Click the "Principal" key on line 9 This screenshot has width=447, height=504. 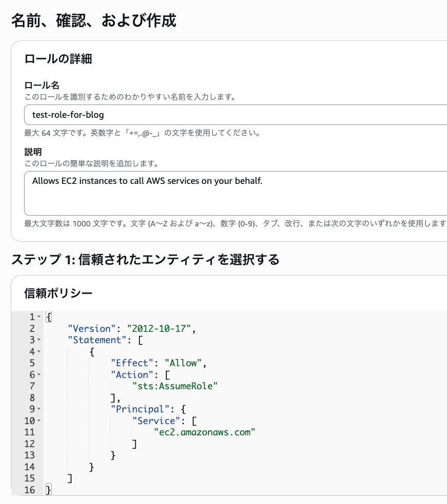point(140,409)
